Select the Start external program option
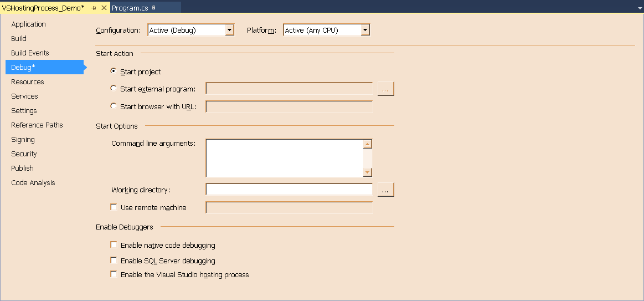 (114, 88)
